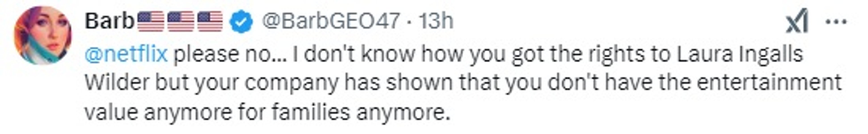Click the 13h post timestamp
Screen dimensions: 868x134
[x=436, y=21]
